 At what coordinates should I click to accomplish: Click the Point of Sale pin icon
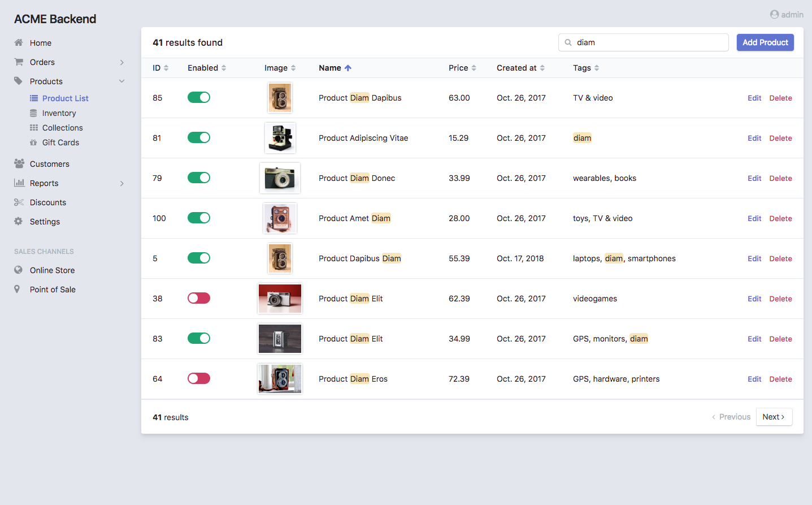tap(17, 290)
